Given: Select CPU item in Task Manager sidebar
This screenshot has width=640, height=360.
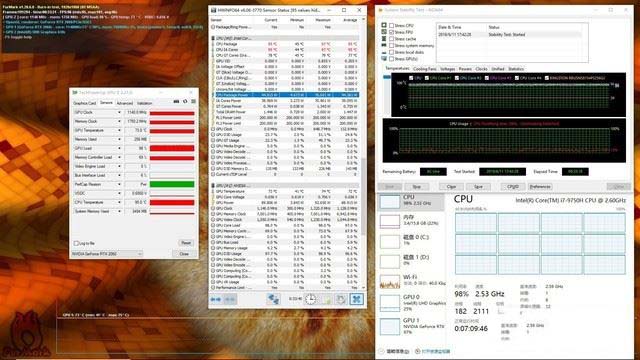Looking at the screenshot, I should click(x=411, y=201).
